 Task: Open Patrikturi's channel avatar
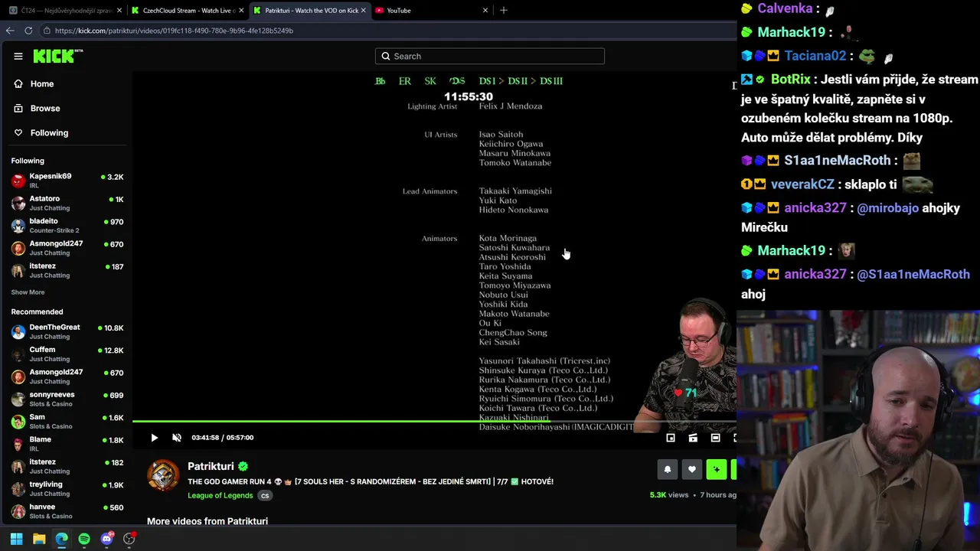(x=163, y=476)
